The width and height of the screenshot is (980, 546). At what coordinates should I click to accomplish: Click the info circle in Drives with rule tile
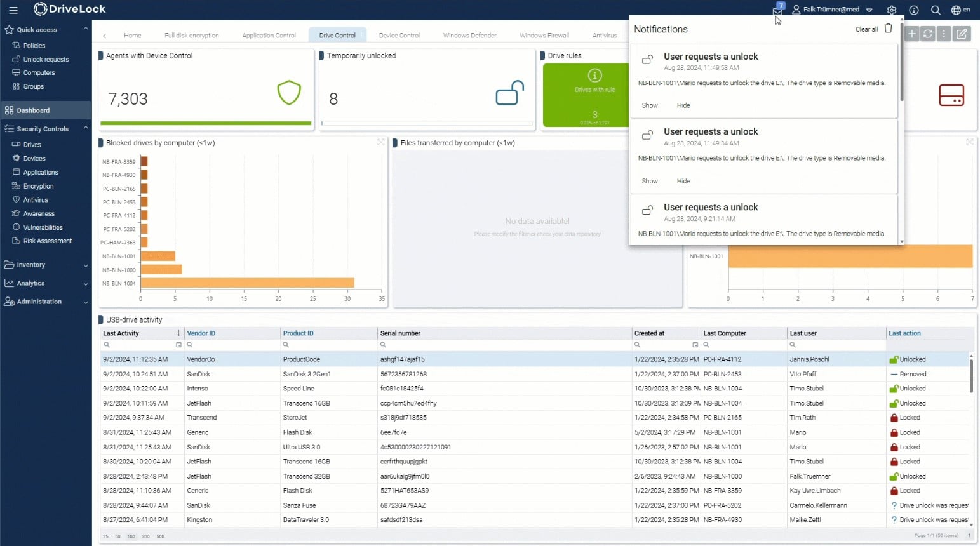click(x=594, y=76)
